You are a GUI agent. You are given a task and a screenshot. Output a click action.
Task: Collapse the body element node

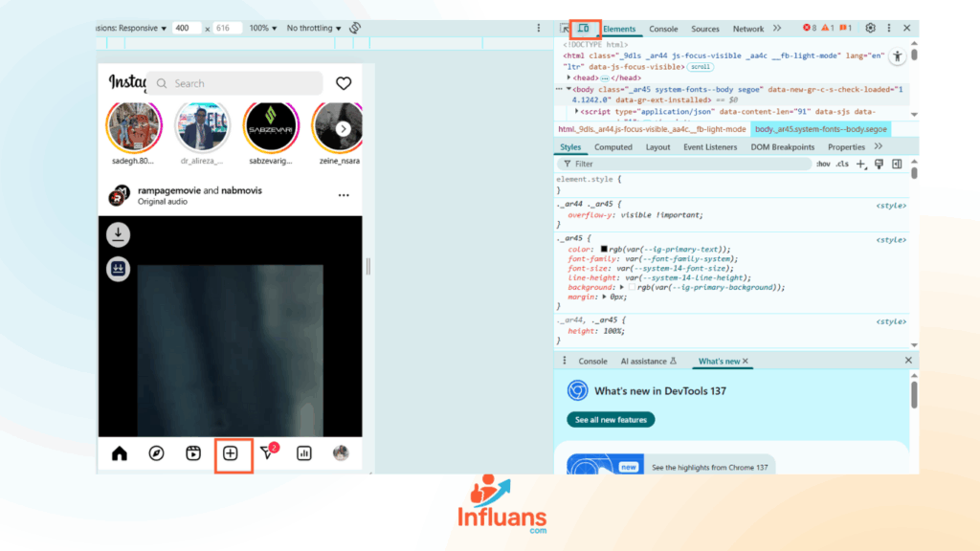pos(568,89)
